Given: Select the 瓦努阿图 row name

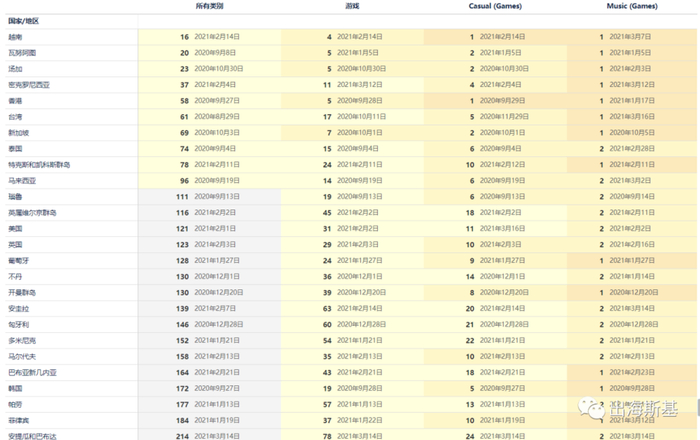Looking at the screenshot, I should click(x=22, y=53).
